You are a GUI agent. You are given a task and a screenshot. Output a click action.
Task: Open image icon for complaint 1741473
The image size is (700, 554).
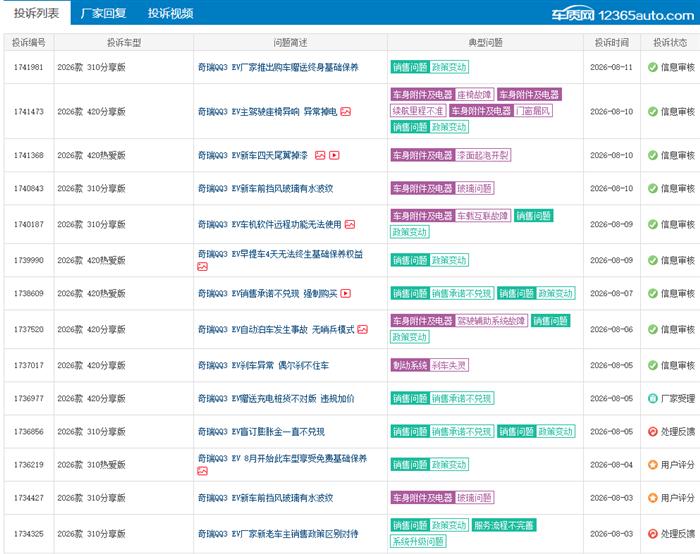pos(346,112)
